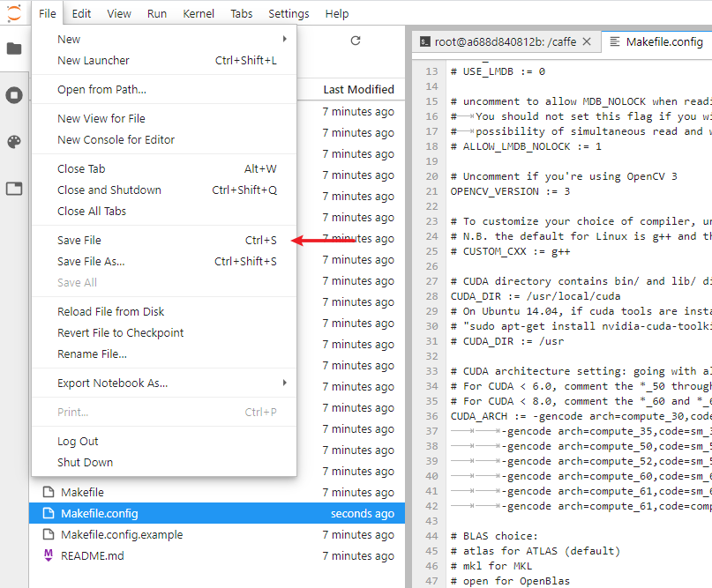The image size is (712, 588).
Task: Choose New Launcher from File menu
Action: [164, 60]
